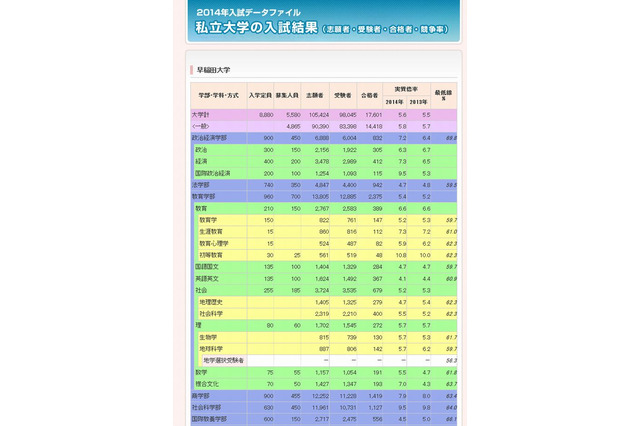Select the 生涯教育 row label
The width and height of the screenshot is (640, 426).
211,232
